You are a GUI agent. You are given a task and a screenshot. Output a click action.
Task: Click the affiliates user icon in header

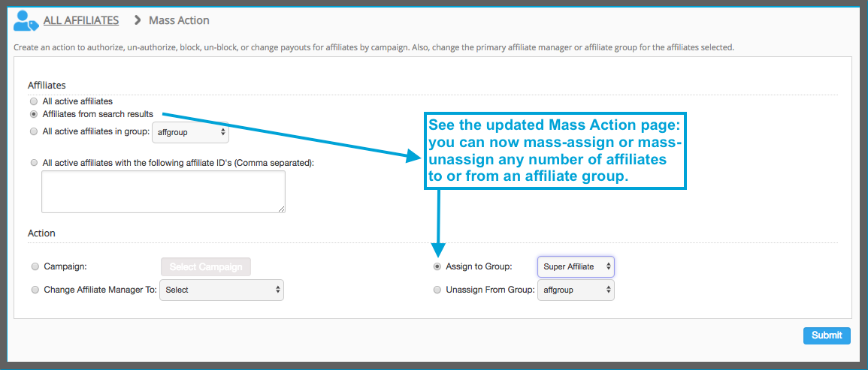(x=26, y=22)
